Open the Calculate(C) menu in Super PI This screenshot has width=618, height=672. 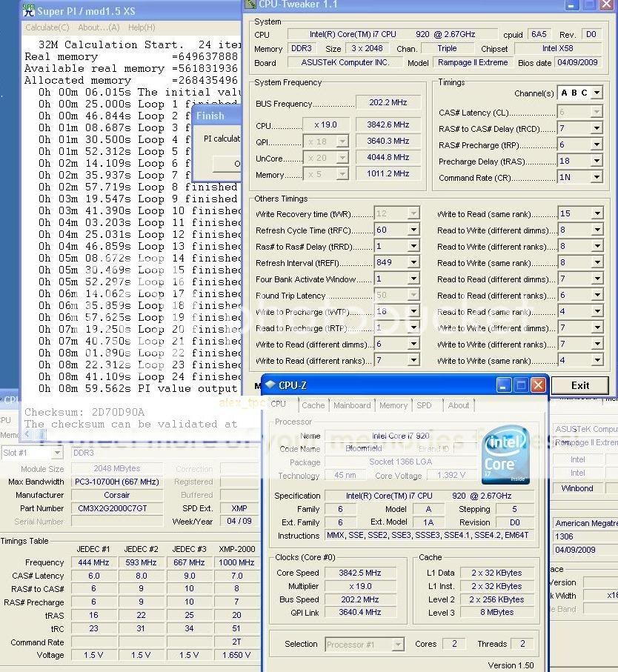(x=47, y=27)
